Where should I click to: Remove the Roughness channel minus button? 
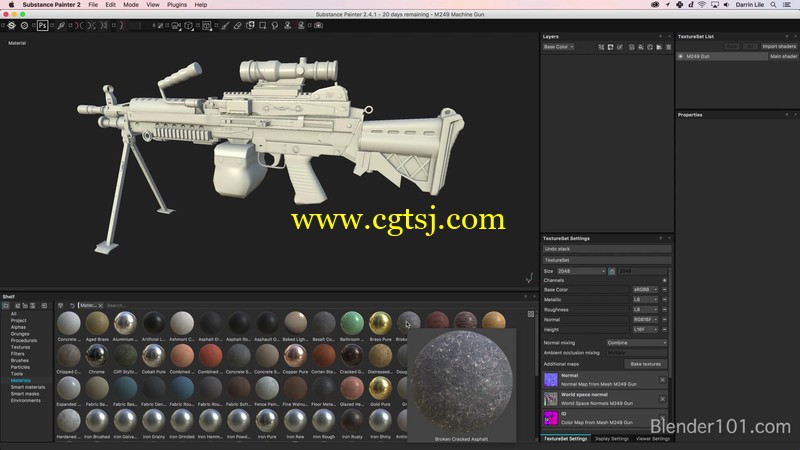(664, 310)
